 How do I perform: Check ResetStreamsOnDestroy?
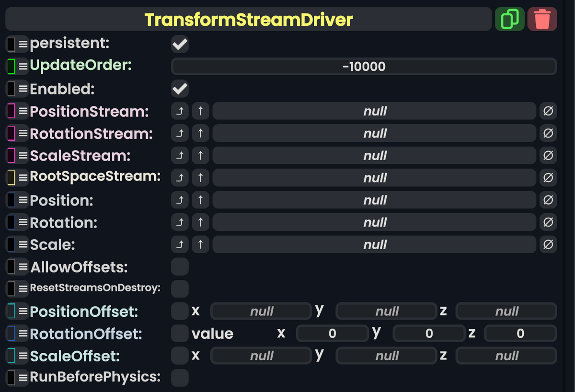point(180,288)
